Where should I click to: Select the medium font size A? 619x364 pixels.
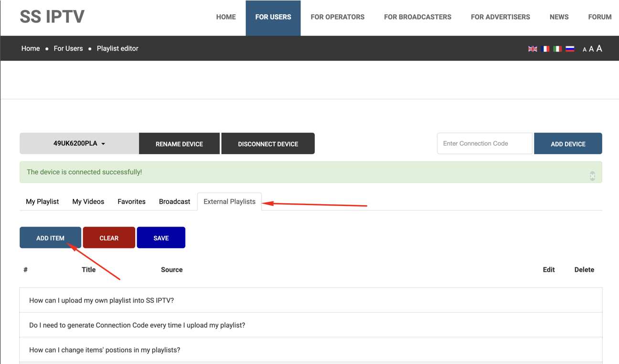(x=591, y=49)
